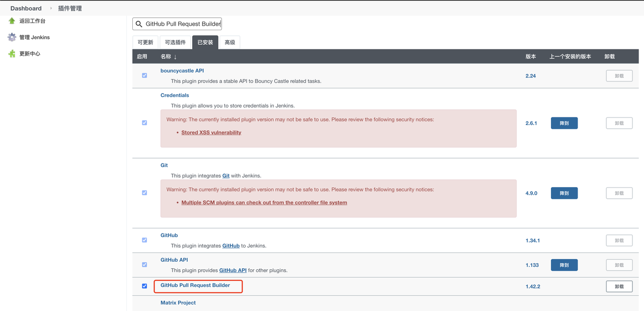Viewport: 644px width, 311px height.
Task: Toggle the Credentials plugin enabled checkbox
Action: point(144,123)
